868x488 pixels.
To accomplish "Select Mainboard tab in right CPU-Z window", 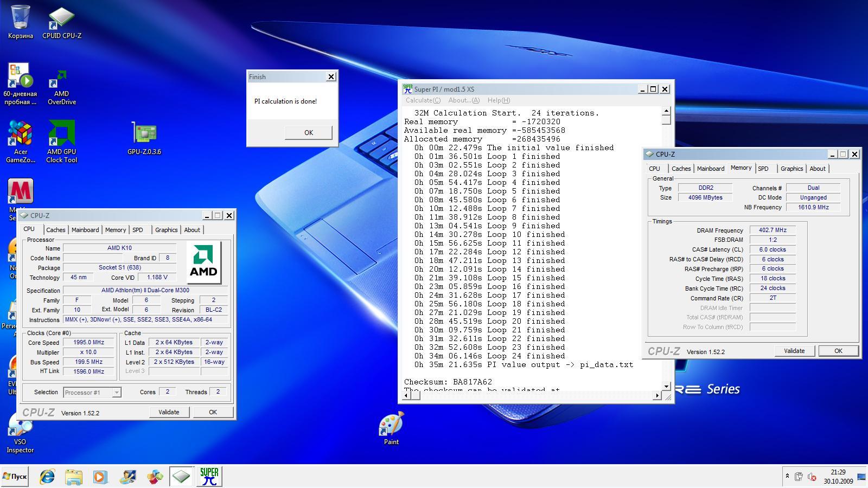I will (711, 169).
